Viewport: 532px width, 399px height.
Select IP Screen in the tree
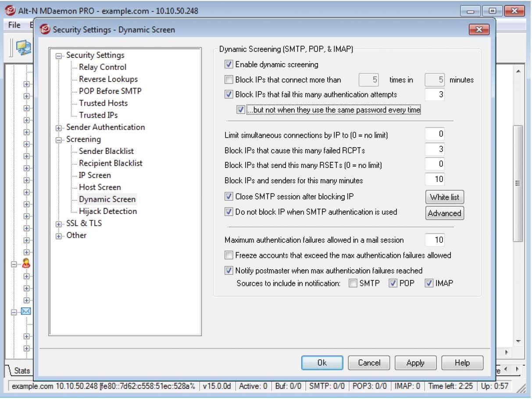pyautogui.click(x=95, y=175)
